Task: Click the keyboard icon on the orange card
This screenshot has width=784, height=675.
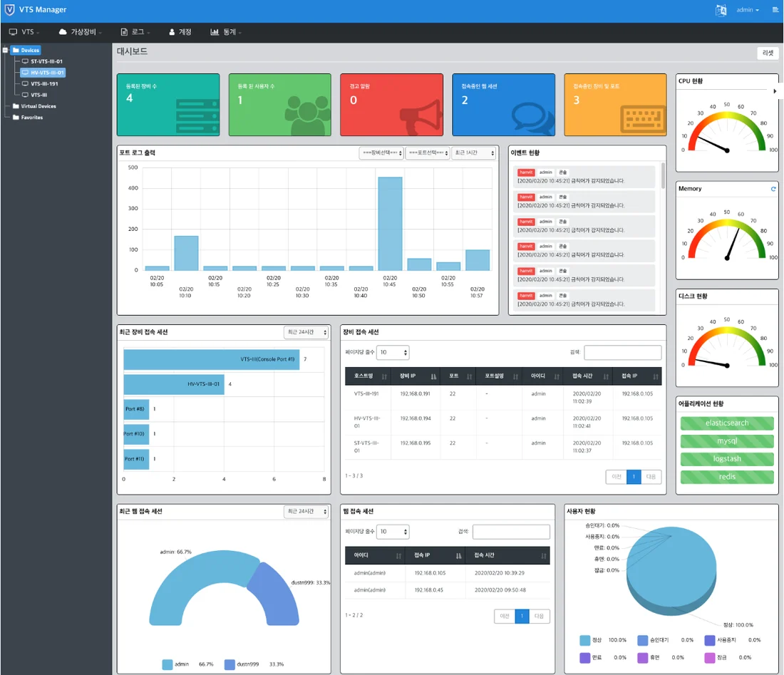Action: click(643, 120)
